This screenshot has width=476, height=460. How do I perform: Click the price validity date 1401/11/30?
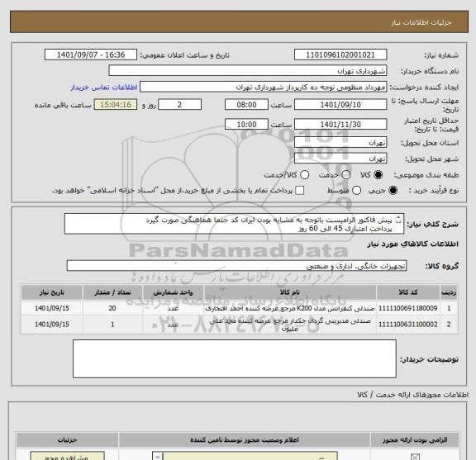coord(340,125)
